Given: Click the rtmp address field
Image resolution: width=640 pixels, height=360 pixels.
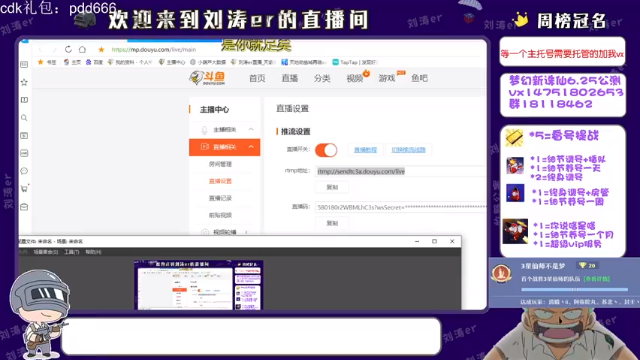Looking at the screenshot, I should pos(401,171).
